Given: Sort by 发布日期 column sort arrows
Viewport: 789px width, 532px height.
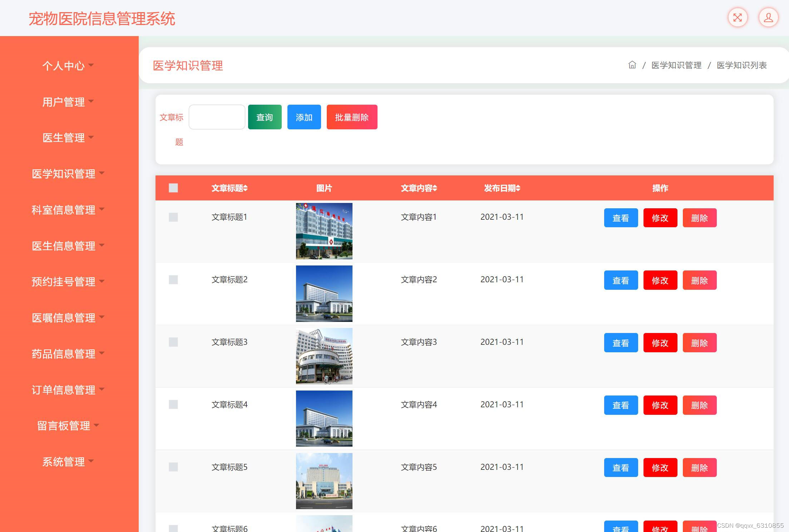Looking at the screenshot, I should coord(518,188).
